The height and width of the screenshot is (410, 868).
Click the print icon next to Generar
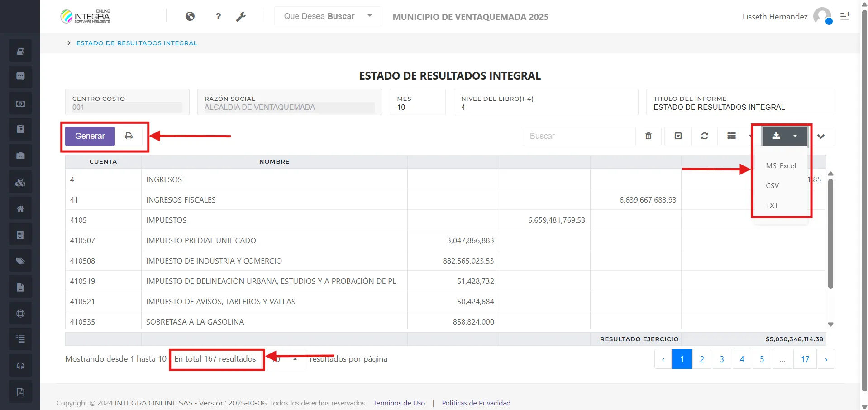(x=129, y=136)
